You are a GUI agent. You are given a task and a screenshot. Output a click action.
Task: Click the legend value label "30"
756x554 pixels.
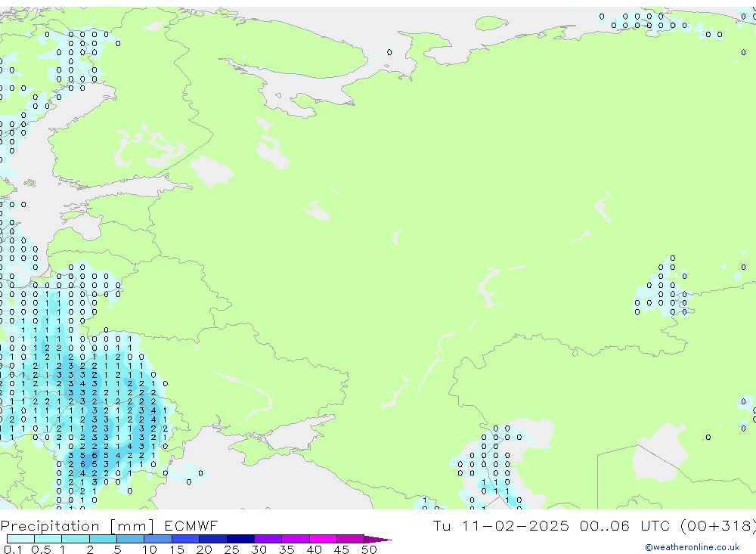(259, 549)
